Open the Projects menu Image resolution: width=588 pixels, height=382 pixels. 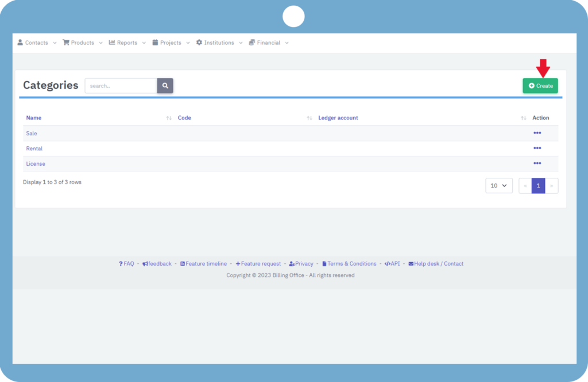coord(171,42)
